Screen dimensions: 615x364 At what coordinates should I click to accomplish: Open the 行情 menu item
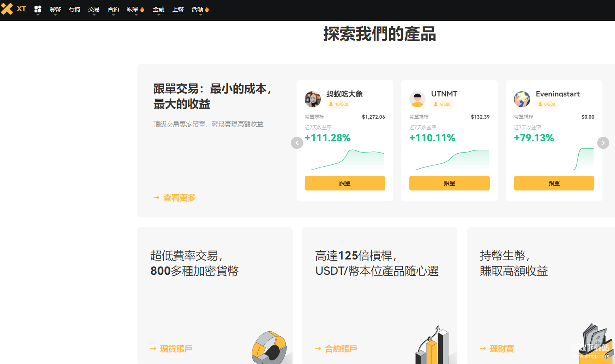(74, 9)
